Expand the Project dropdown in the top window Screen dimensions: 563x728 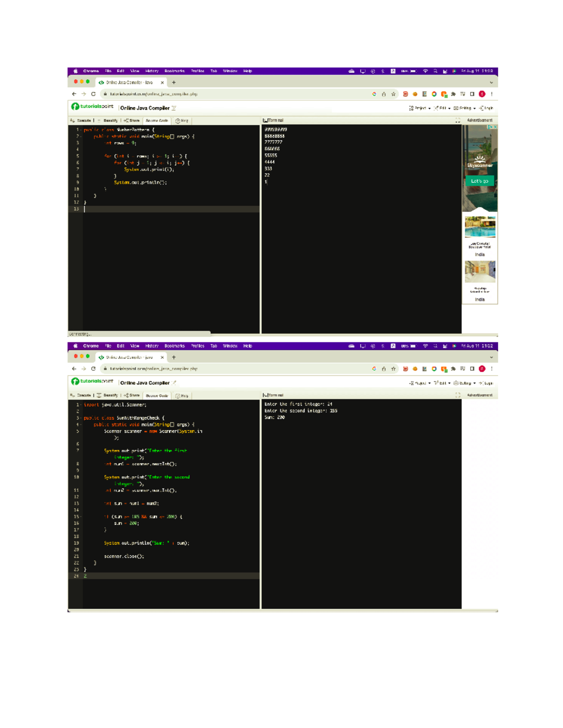tap(420, 108)
